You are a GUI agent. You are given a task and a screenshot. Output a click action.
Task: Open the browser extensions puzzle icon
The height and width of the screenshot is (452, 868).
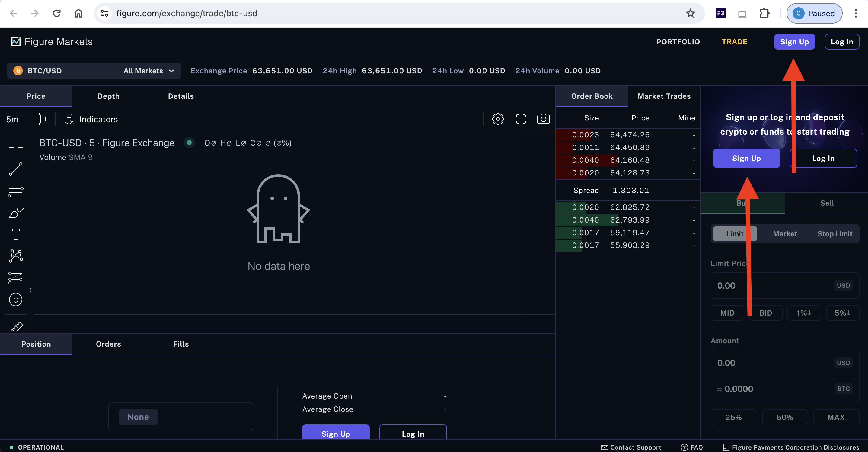[764, 13]
